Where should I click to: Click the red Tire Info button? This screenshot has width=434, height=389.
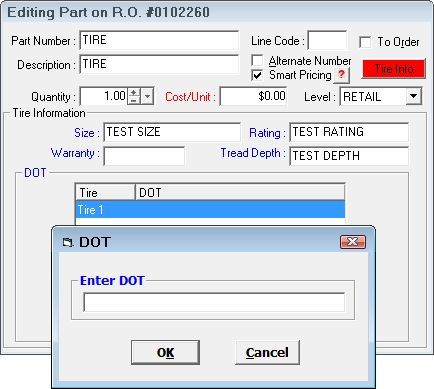[x=394, y=69]
